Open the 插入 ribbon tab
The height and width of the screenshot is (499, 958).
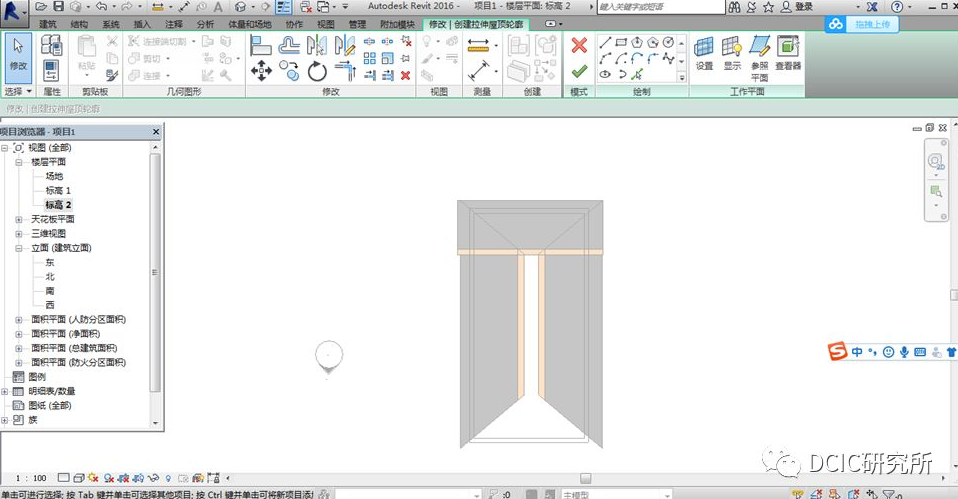(142, 24)
